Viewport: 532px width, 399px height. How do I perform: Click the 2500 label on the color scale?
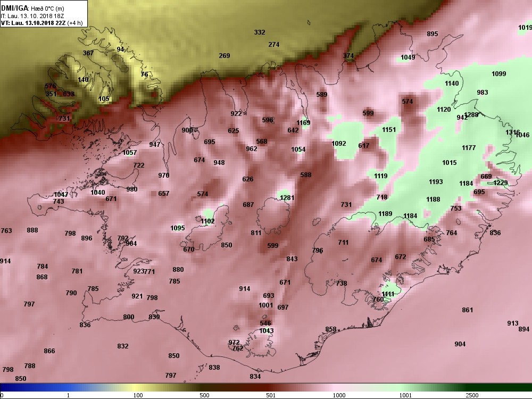[471, 395]
